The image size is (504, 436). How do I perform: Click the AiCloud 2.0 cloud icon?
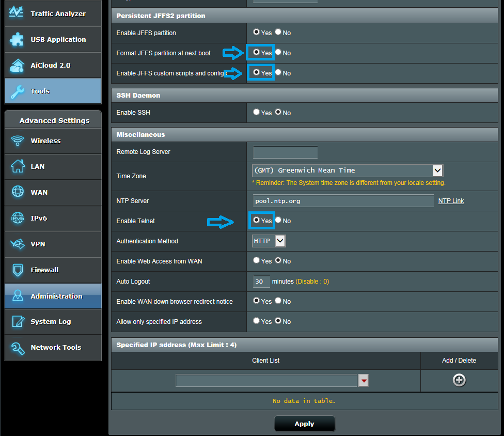point(17,65)
